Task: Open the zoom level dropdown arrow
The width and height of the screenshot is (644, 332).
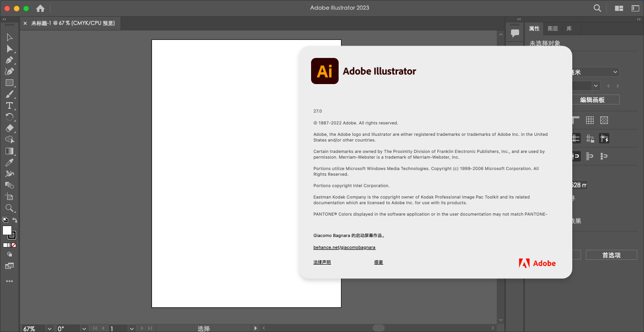Action: pos(49,328)
